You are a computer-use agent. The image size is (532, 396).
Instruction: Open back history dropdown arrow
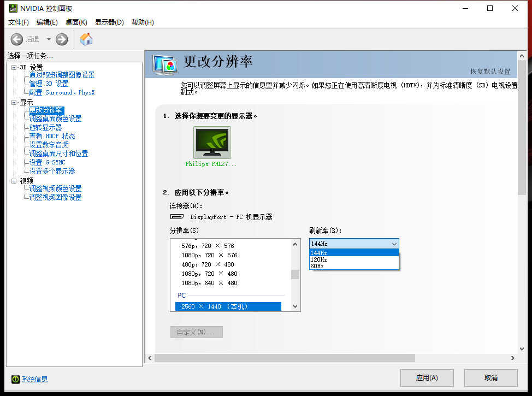(49, 39)
